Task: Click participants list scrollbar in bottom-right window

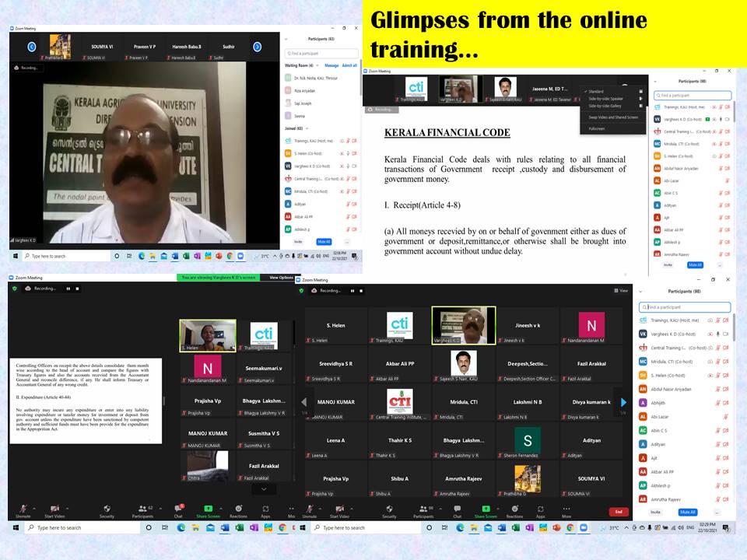Action: [734, 328]
